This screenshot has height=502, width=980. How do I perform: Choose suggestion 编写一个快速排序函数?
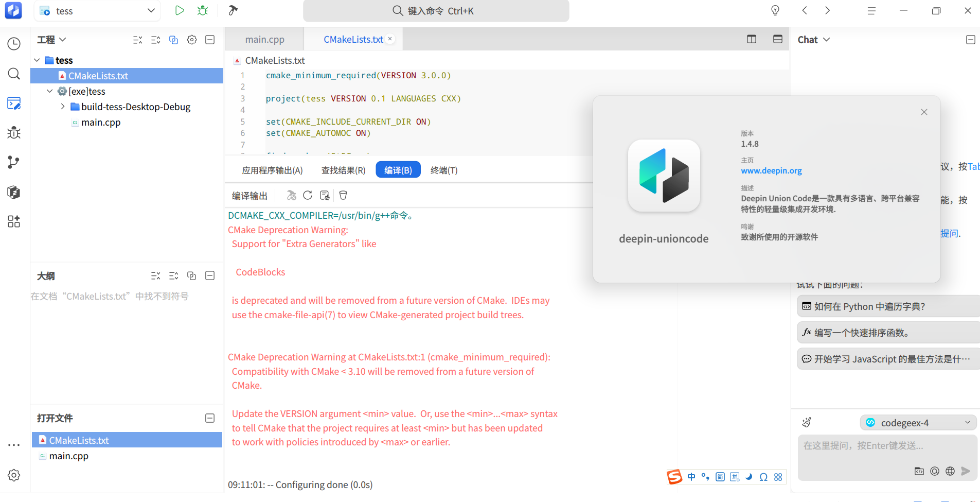click(888, 333)
